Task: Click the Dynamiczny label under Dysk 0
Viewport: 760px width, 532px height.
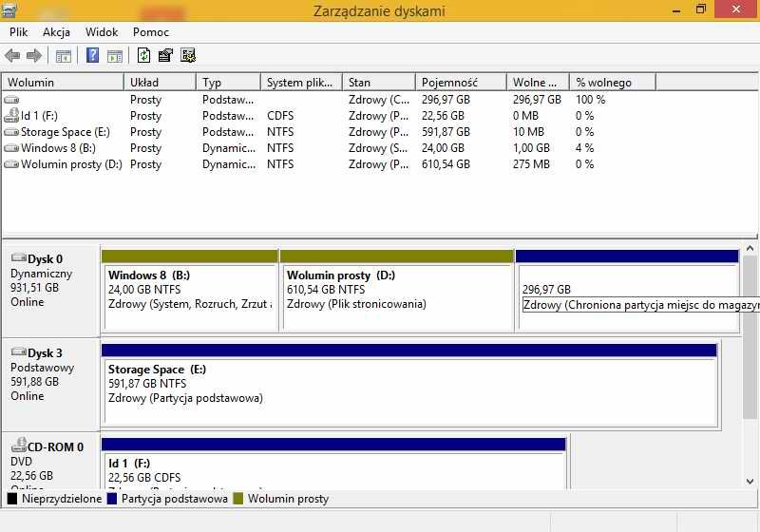Action: tap(41, 274)
